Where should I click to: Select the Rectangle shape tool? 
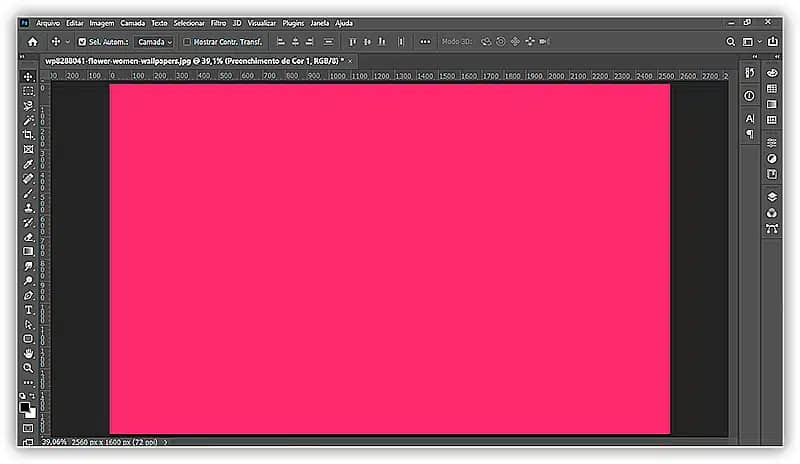(x=28, y=339)
